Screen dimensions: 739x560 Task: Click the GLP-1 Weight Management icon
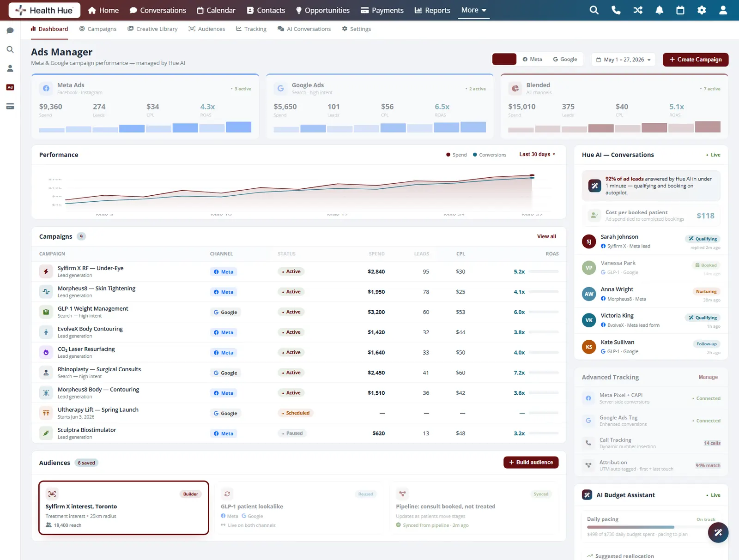pos(46,312)
